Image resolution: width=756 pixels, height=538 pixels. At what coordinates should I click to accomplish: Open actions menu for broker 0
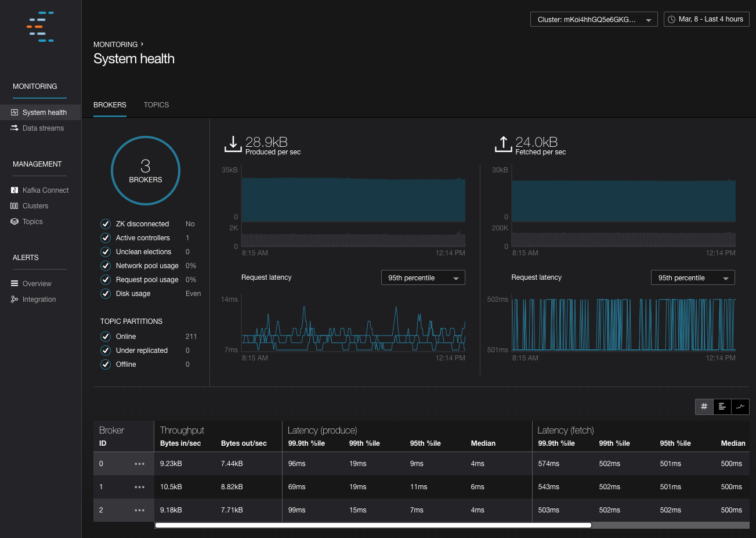pyautogui.click(x=139, y=464)
